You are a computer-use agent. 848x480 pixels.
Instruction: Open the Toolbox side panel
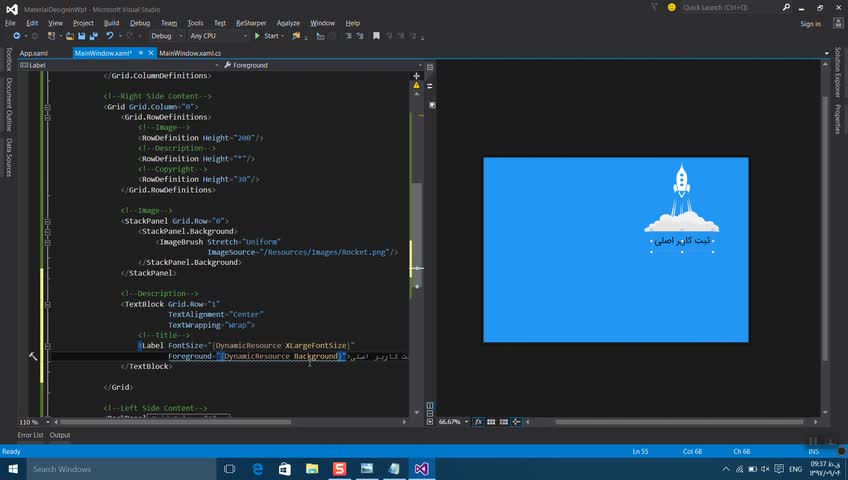[9, 59]
